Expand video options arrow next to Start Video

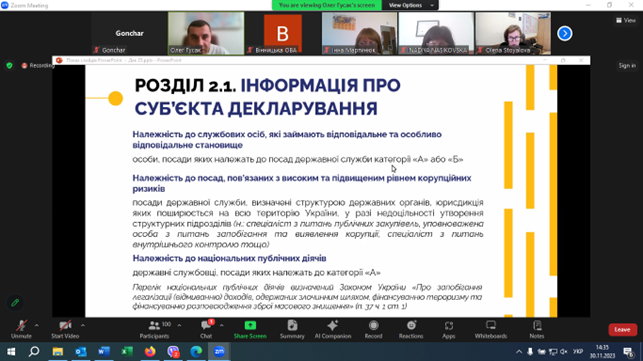click(83, 325)
